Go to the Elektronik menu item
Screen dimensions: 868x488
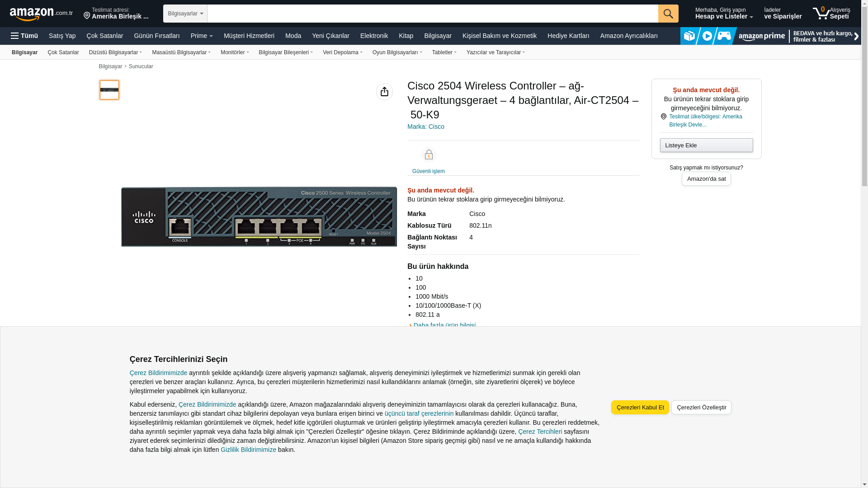[x=373, y=36]
